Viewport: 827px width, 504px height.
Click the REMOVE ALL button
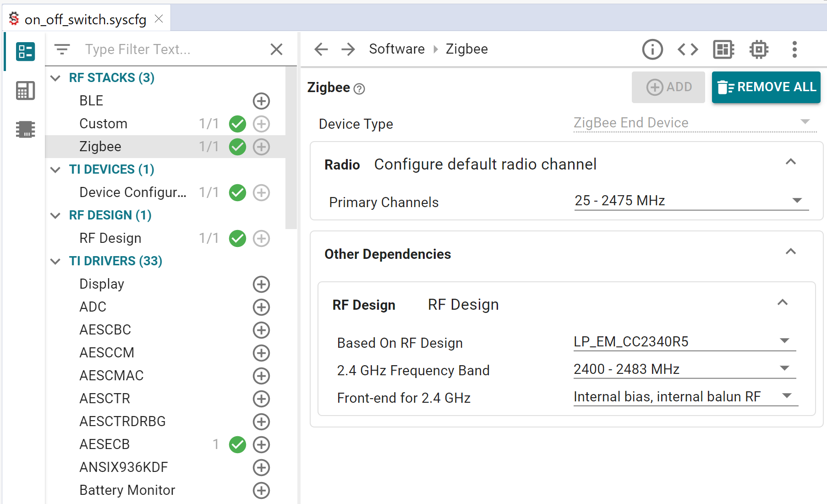[x=766, y=87]
